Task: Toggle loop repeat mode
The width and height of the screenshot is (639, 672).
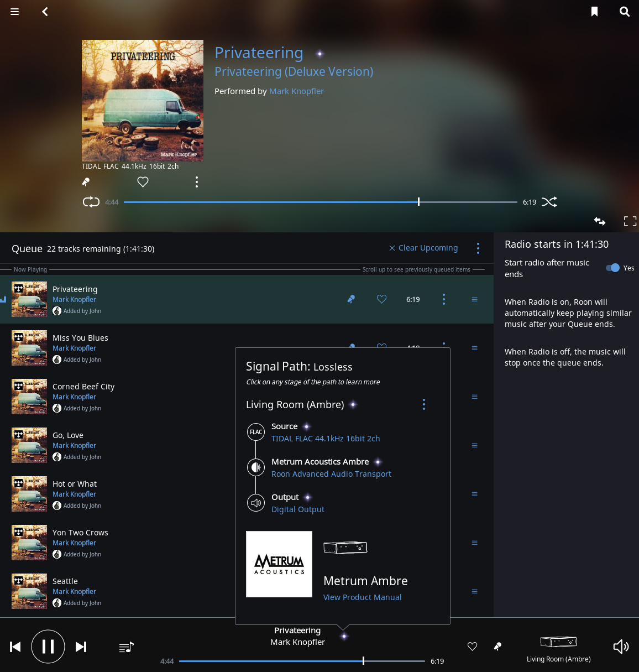Action: point(91,202)
